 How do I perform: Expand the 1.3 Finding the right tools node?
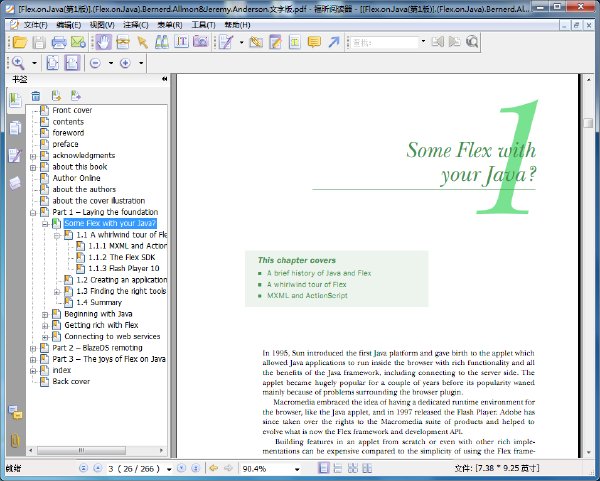coord(57,292)
